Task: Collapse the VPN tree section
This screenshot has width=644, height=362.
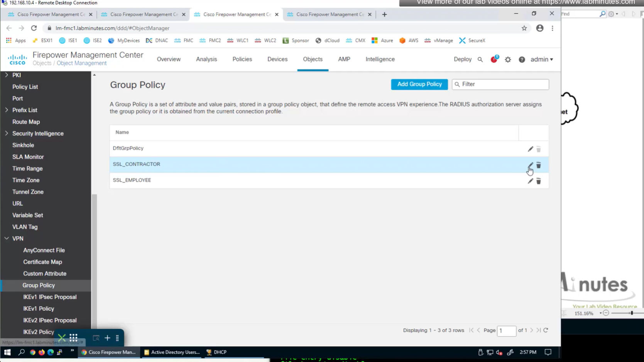Action: 7,239
